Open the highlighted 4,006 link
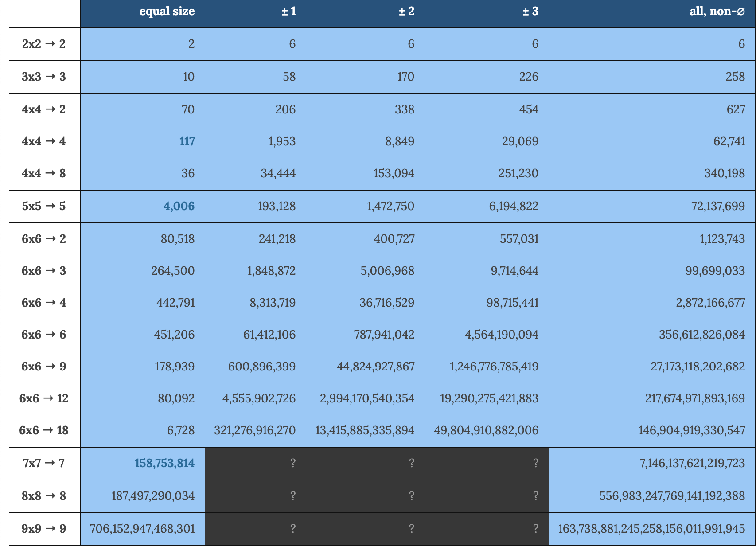Image resolution: width=756 pixels, height=546 pixels. click(x=179, y=206)
